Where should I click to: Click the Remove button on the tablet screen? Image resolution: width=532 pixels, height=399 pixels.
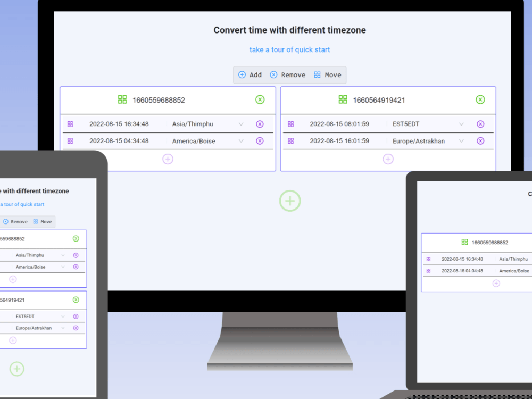click(15, 222)
